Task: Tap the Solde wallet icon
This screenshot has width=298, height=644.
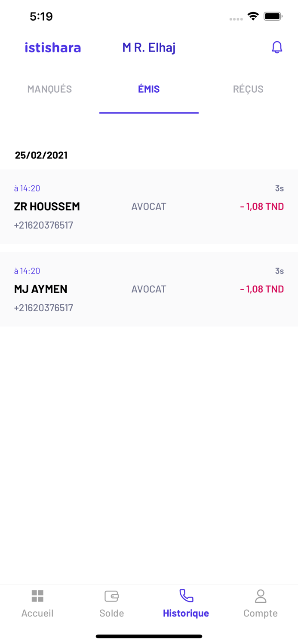Action: pos(111,596)
